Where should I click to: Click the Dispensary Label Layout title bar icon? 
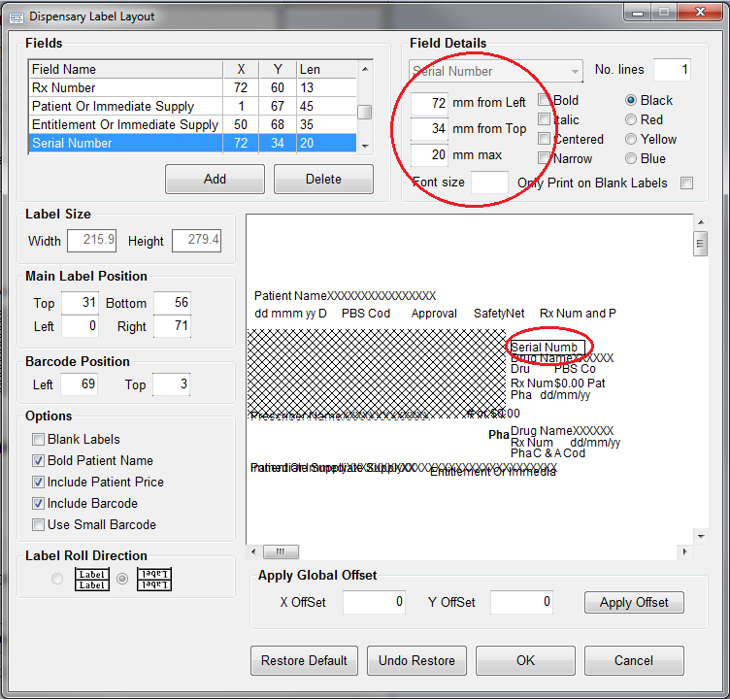pyautogui.click(x=16, y=17)
